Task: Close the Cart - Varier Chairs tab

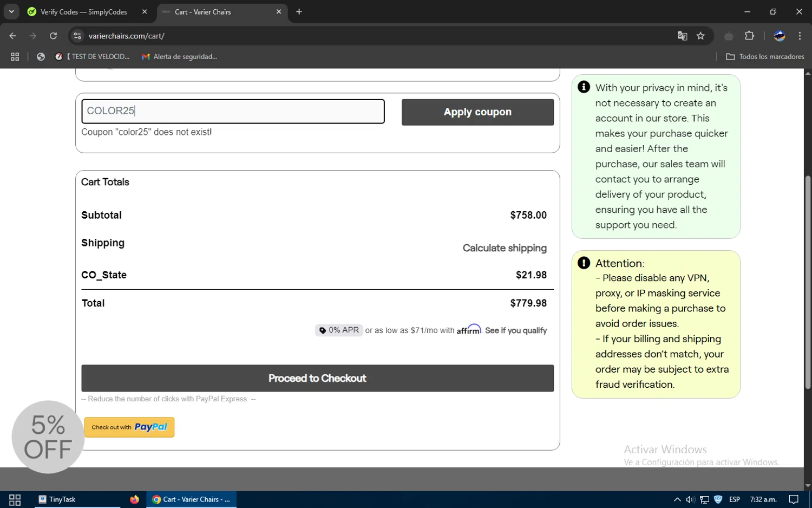Action: [279, 11]
